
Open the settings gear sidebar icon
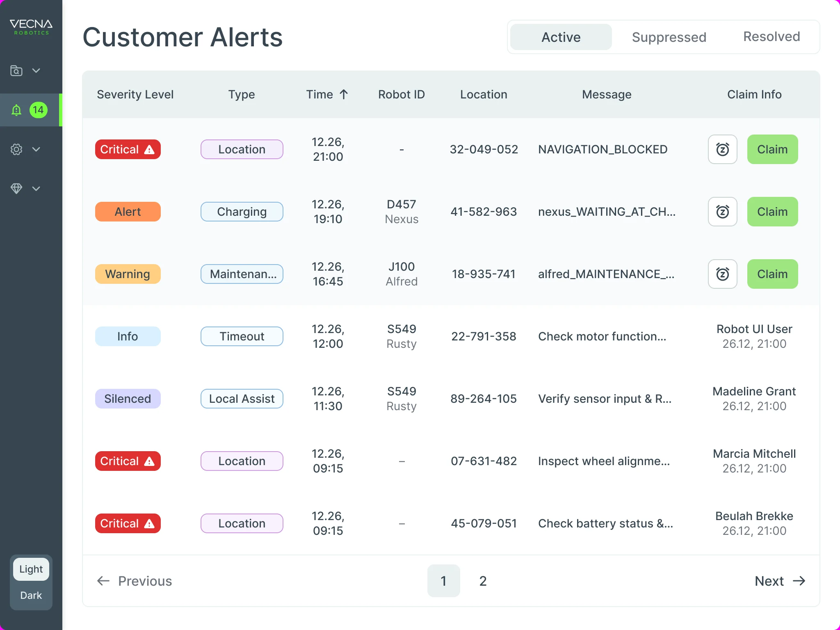click(16, 149)
